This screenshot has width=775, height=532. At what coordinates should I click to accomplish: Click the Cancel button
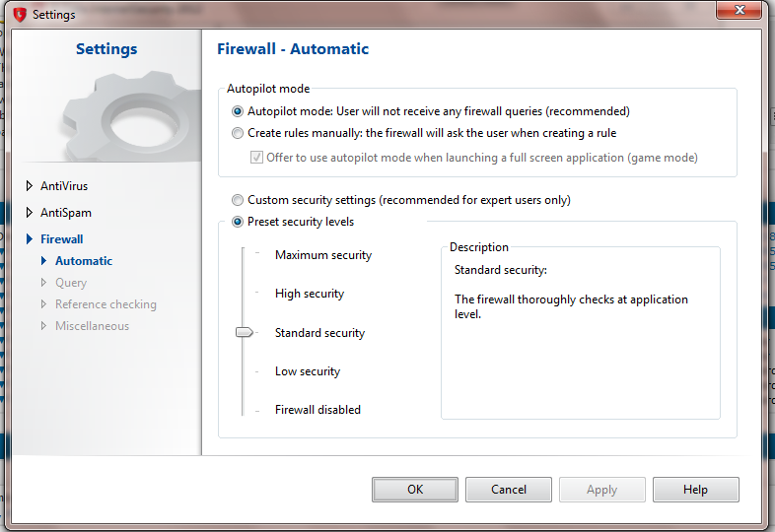click(x=509, y=490)
